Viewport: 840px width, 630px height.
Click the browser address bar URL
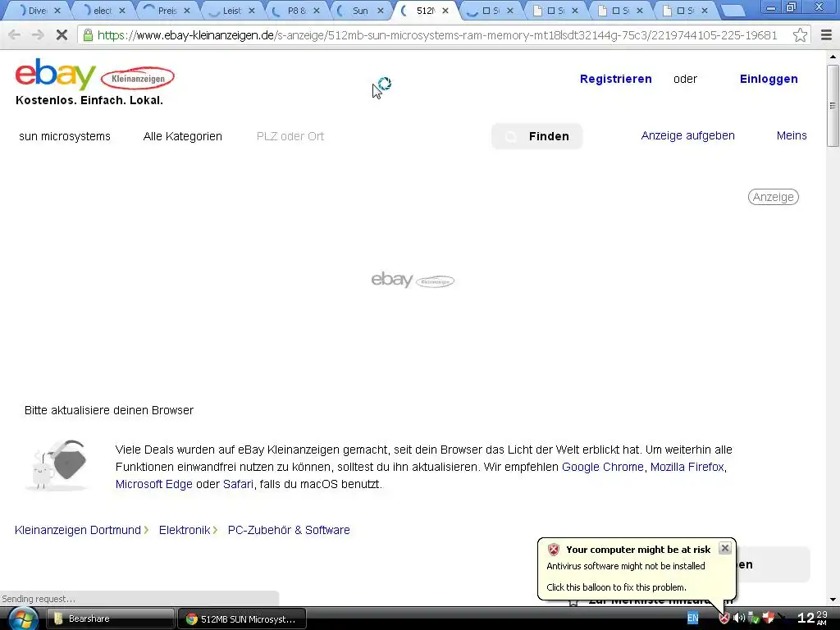pyautogui.click(x=436, y=35)
